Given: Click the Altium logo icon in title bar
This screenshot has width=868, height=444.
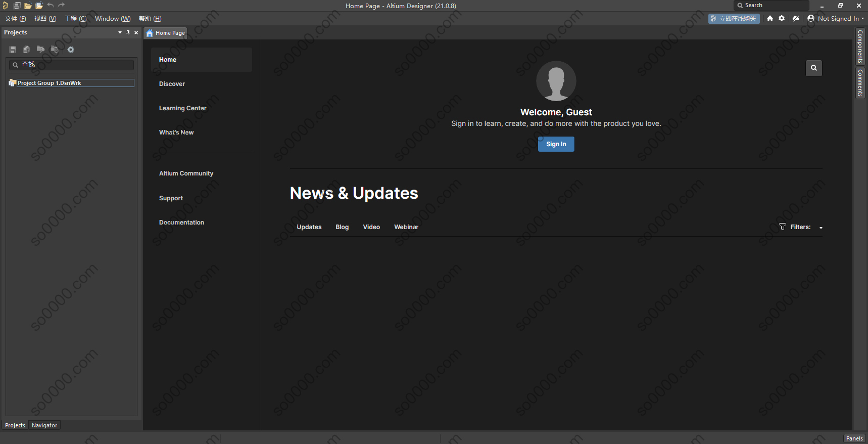Looking at the screenshot, I should [x=5, y=6].
